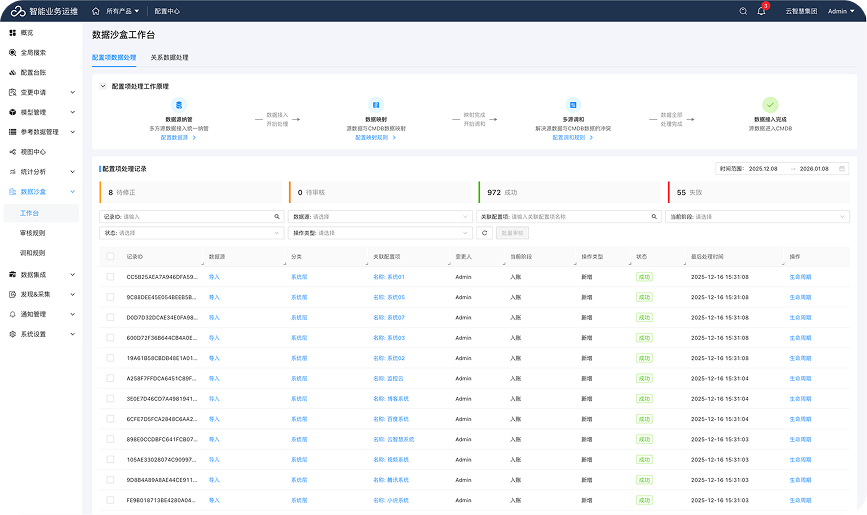Screen dimensions: 867x515
Task: Click the notification bell icon
Action: pyautogui.click(x=761, y=11)
